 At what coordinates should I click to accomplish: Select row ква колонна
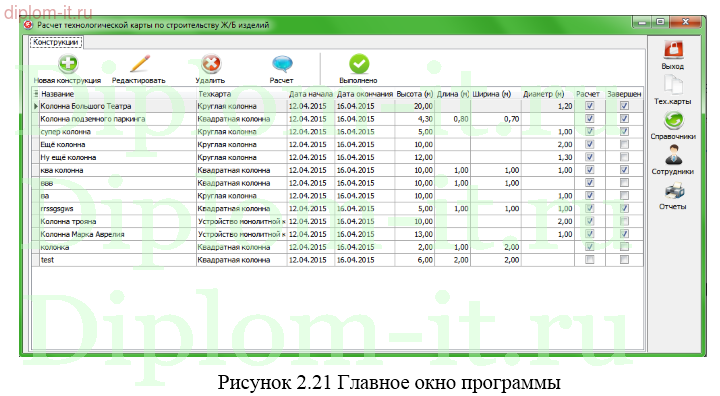(x=338, y=170)
